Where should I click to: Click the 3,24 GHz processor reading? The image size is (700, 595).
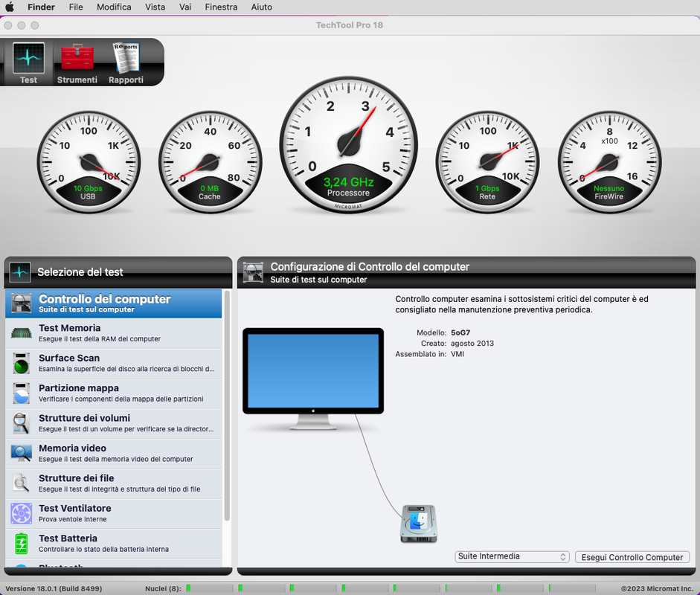tap(349, 182)
